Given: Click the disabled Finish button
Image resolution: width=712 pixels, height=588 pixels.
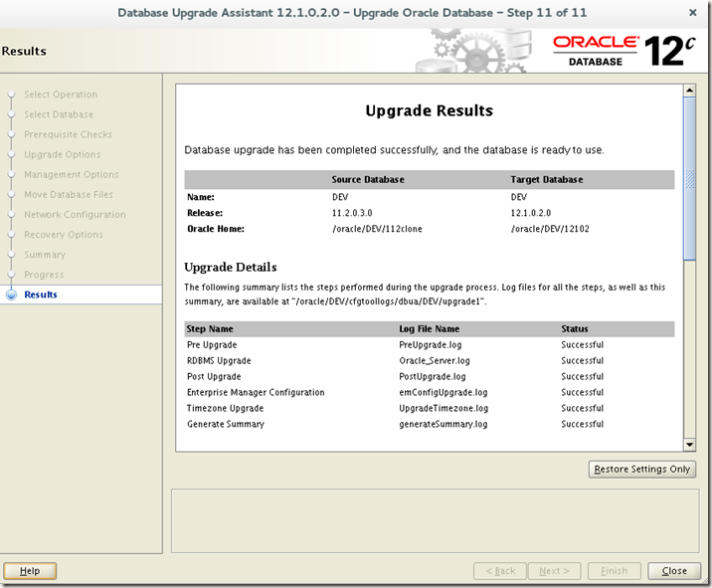Looking at the screenshot, I should pos(614,571).
